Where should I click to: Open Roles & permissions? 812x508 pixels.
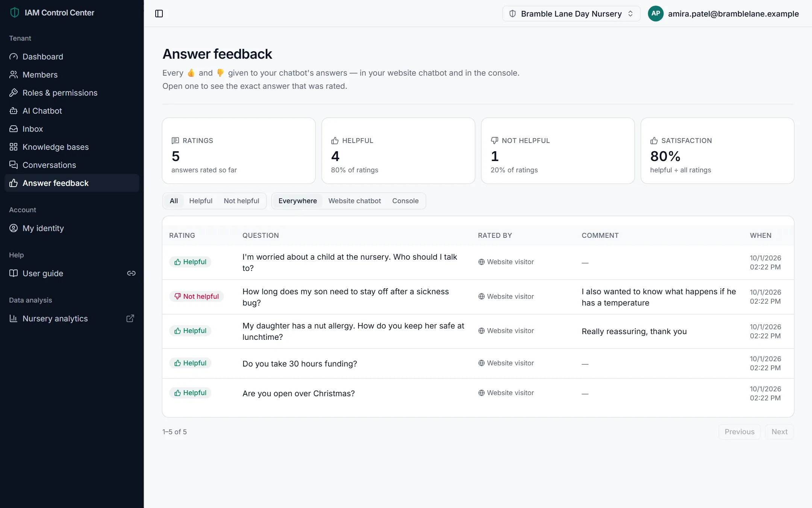tap(72, 93)
